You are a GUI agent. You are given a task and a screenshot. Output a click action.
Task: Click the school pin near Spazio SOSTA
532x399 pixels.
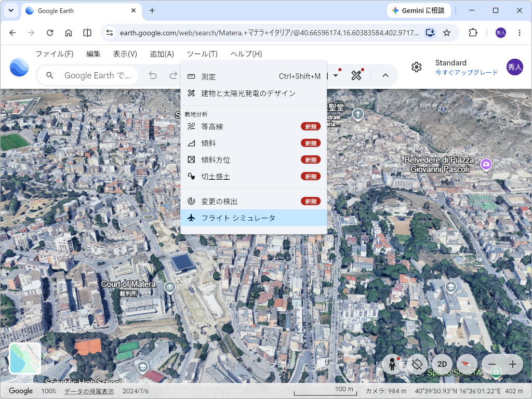(x=450, y=287)
